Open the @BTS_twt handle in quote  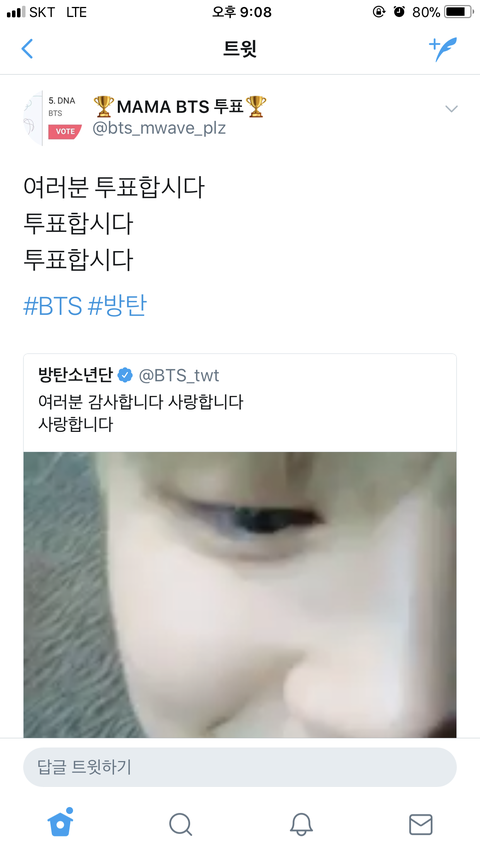click(179, 375)
